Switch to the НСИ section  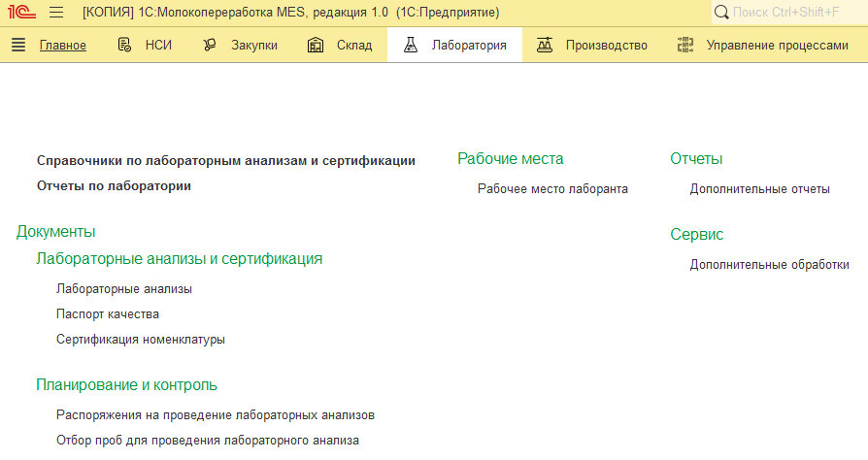pos(158,46)
